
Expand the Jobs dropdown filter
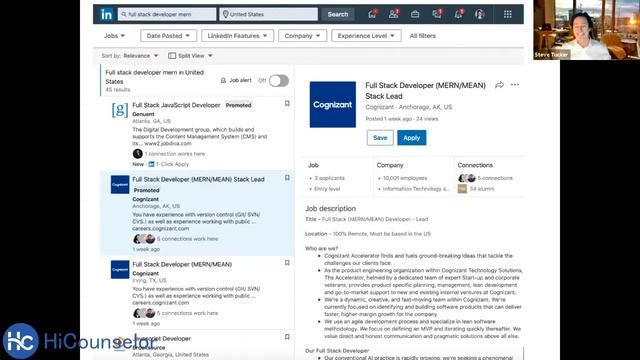click(114, 36)
